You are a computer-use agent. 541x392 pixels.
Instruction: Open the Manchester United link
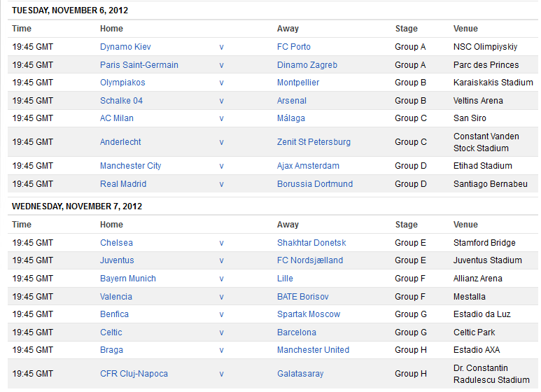pyautogui.click(x=313, y=350)
